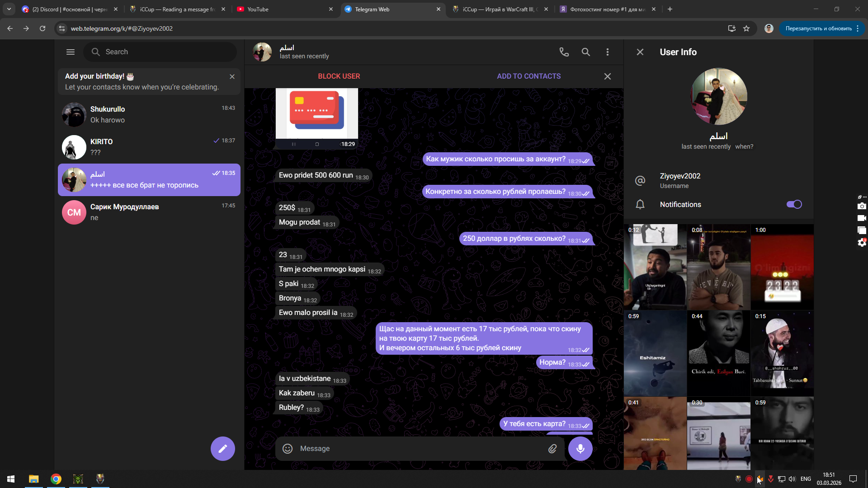Expand the browser tab search dropdown
The image size is (868, 488).
coord(9,9)
